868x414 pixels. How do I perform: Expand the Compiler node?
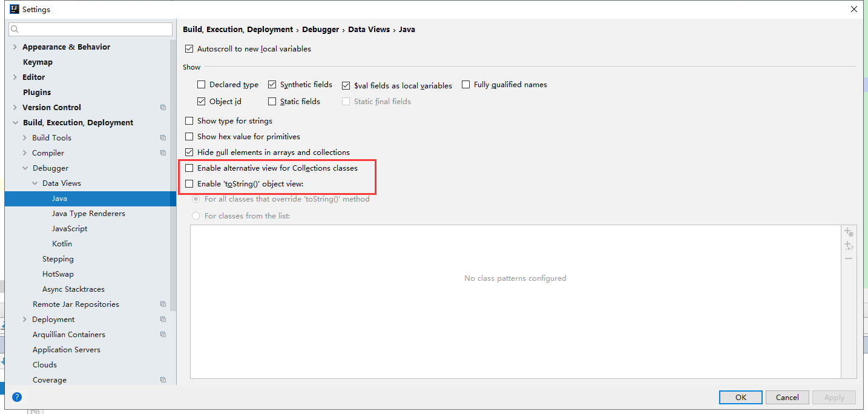coord(25,153)
